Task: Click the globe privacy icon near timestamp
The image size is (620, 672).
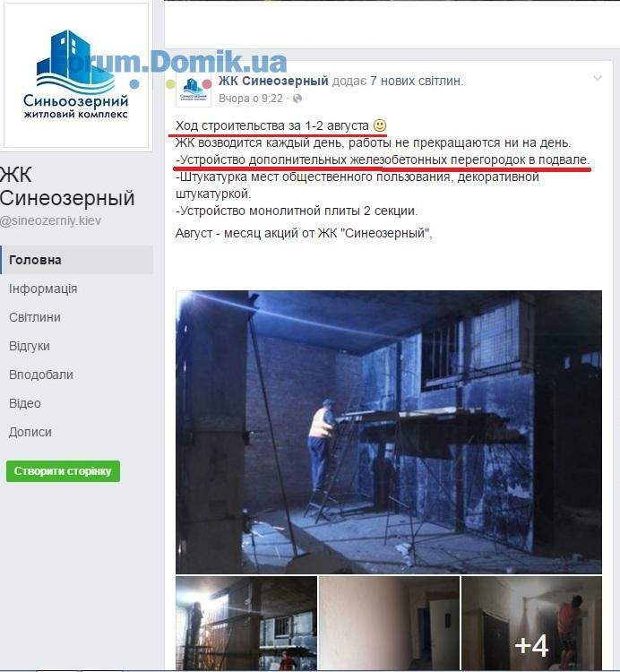Action: click(297, 99)
